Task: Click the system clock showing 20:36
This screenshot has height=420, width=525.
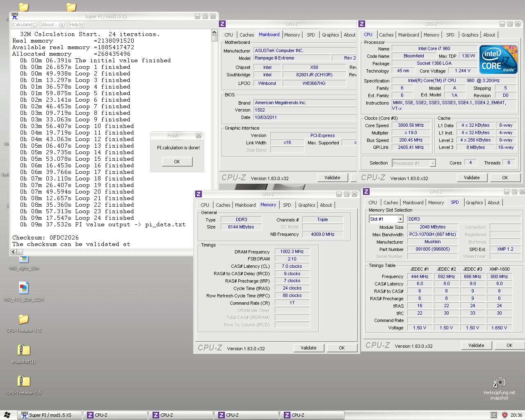Action: (516, 415)
